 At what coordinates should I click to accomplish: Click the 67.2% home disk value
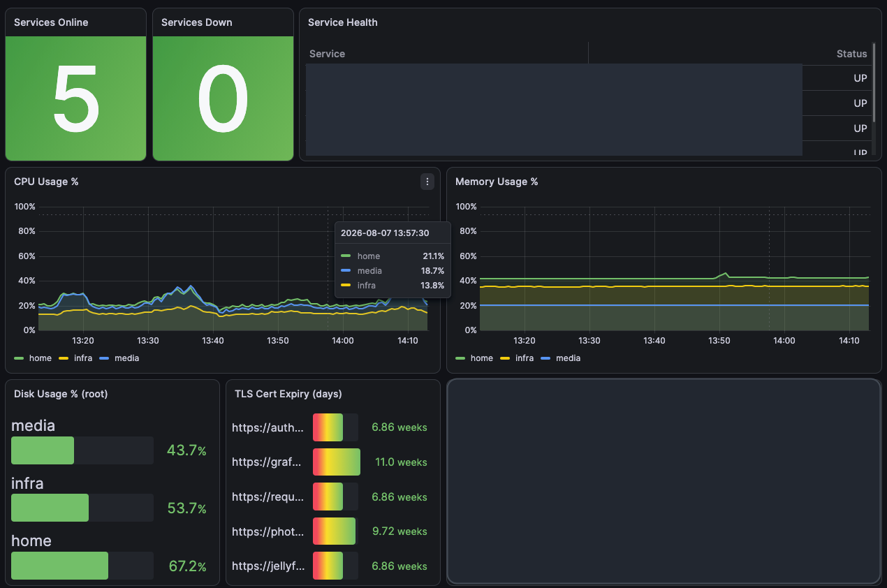(x=187, y=566)
